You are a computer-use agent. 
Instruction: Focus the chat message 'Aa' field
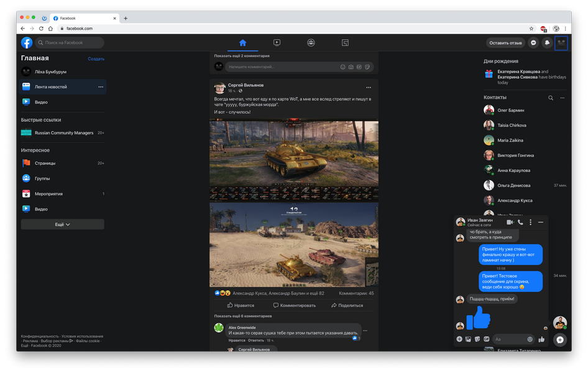point(513,339)
